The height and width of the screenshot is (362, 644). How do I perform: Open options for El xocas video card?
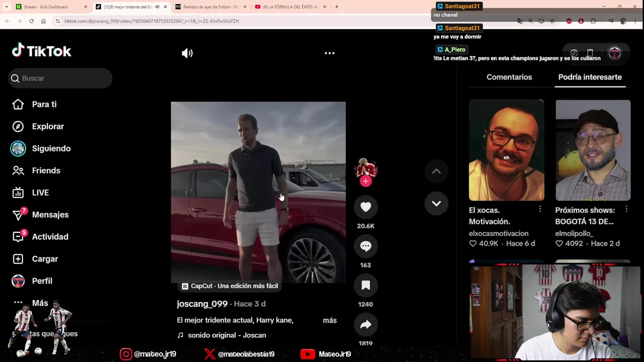(540, 209)
